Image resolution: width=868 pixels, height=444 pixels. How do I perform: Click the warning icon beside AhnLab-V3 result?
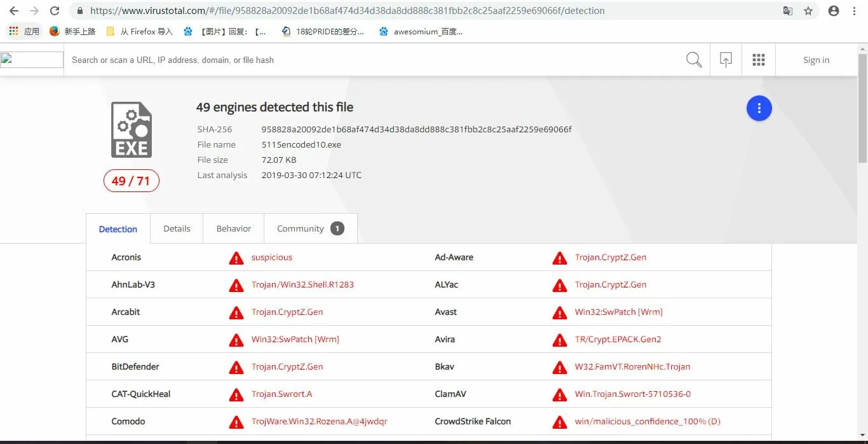[x=236, y=285]
